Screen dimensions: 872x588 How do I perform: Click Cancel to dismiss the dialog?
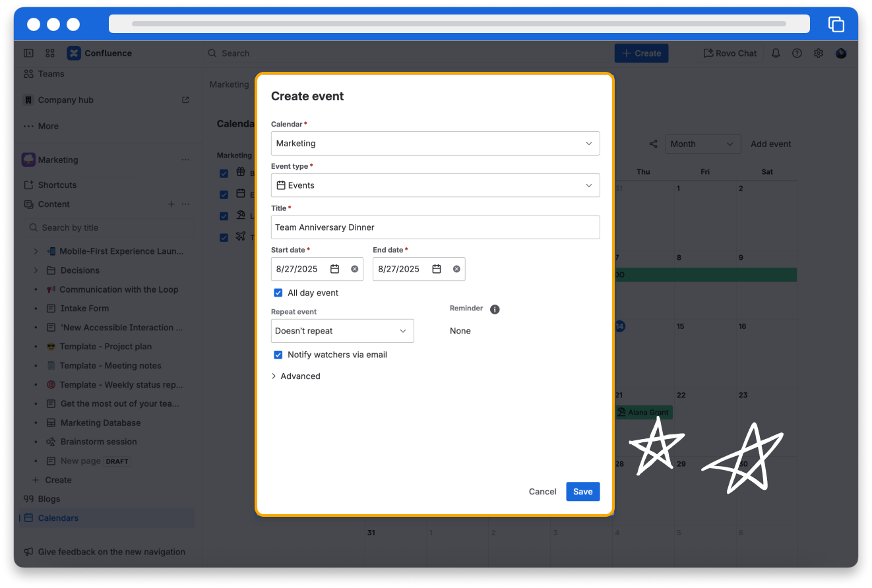point(542,491)
